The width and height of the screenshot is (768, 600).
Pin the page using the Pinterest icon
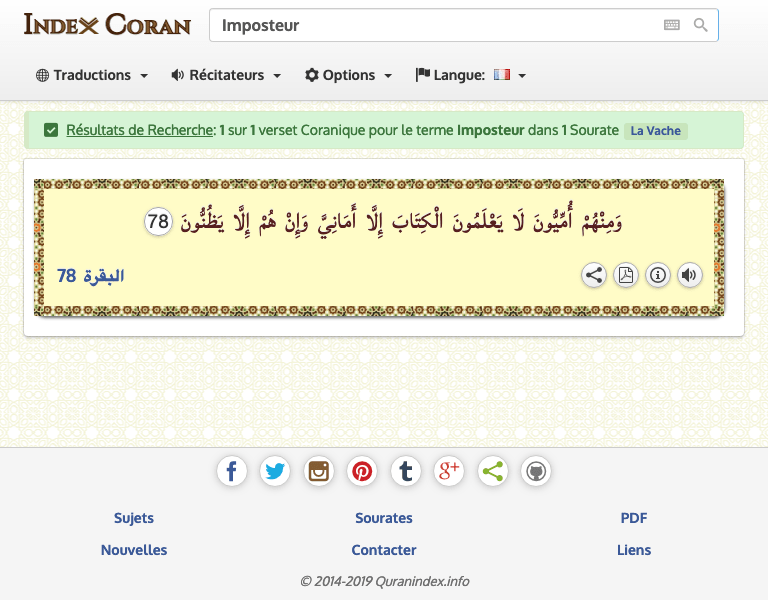[x=362, y=471]
